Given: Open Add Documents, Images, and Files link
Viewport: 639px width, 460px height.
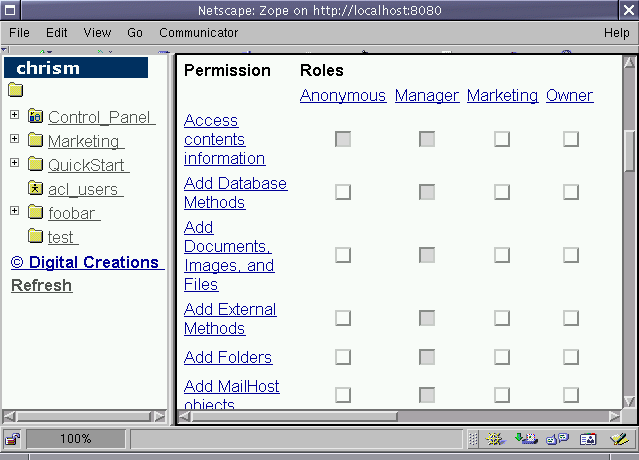Looking at the screenshot, I should point(229,255).
